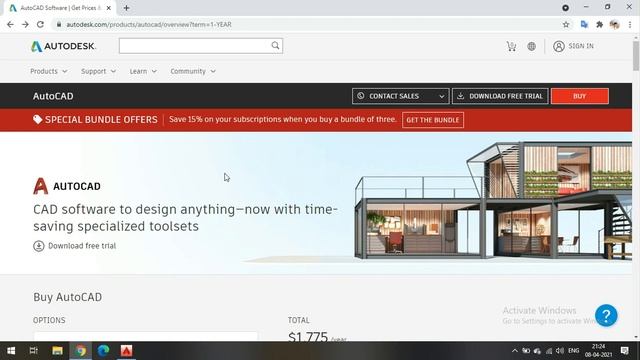Viewport: 640px width, 360px height.
Task: Click the download circle icon beside Download free trial
Action: click(39, 246)
